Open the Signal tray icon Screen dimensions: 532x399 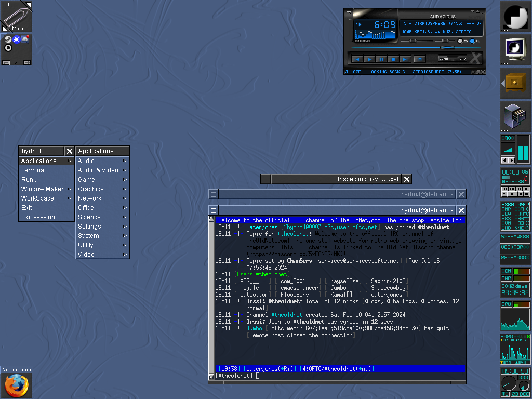click(16, 39)
